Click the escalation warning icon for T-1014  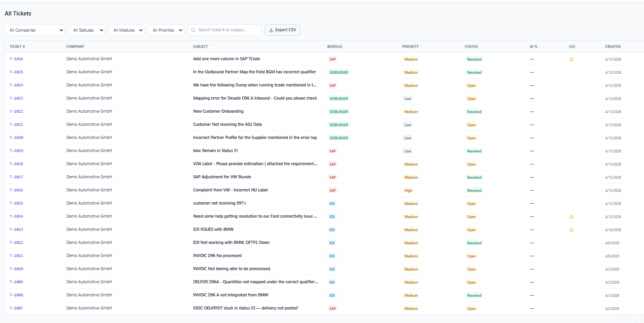click(x=571, y=216)
